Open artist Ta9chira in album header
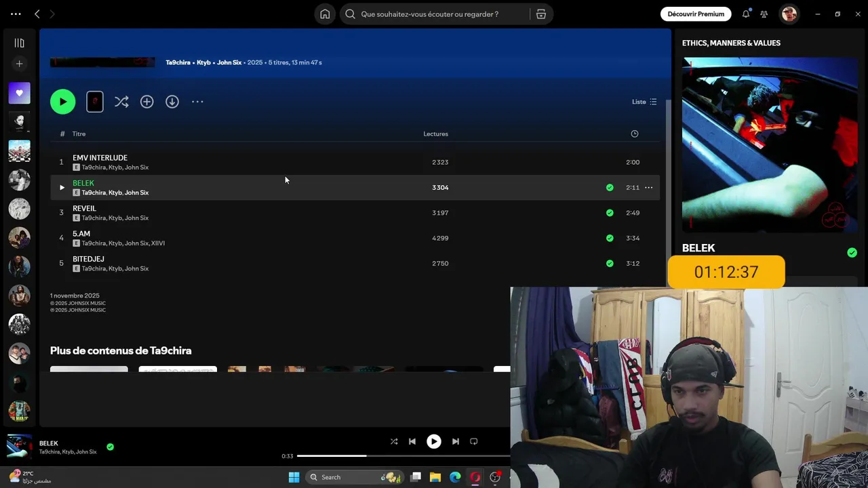Image resolution: width=868 pixels, height=488 pixels. pyautogui.click(x=178, y=62)
